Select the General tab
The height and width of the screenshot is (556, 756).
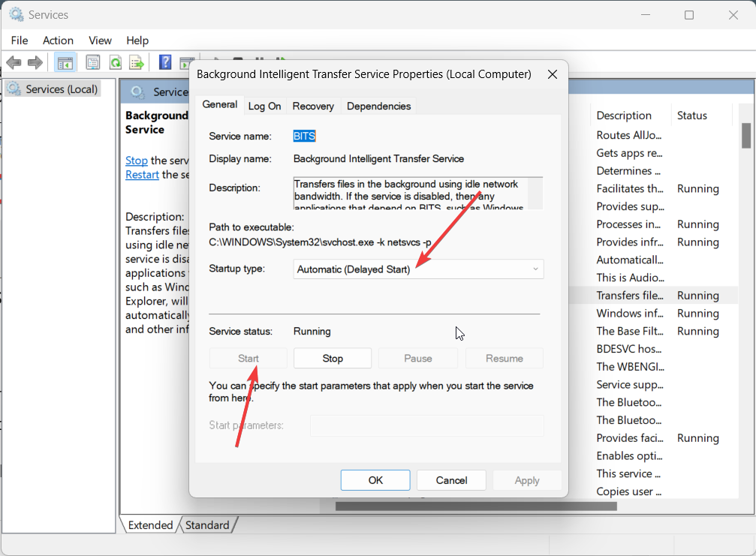tap(220, 104)
